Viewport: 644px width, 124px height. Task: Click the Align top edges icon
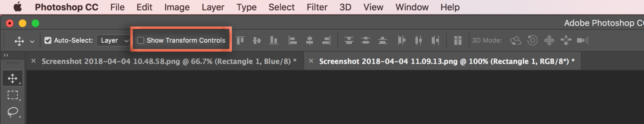tap(240, 41)
